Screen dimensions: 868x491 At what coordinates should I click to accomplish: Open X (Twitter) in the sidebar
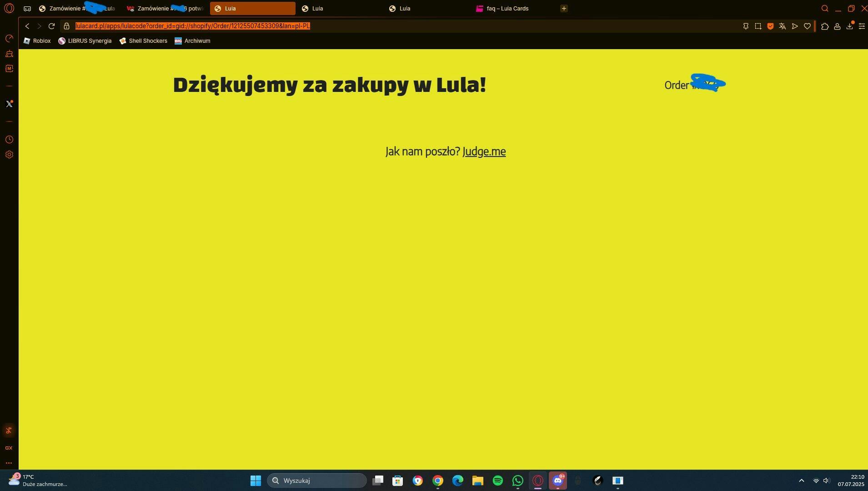[9, 104]
